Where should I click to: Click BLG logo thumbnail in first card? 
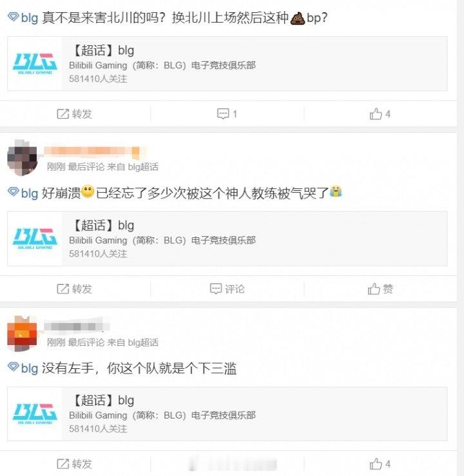coord(35,63)
